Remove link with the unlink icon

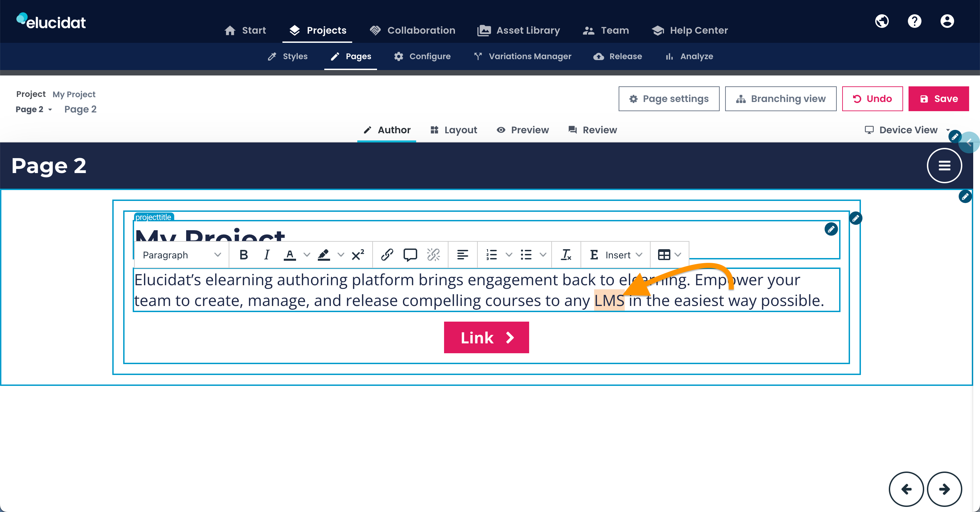pos(433,255)
